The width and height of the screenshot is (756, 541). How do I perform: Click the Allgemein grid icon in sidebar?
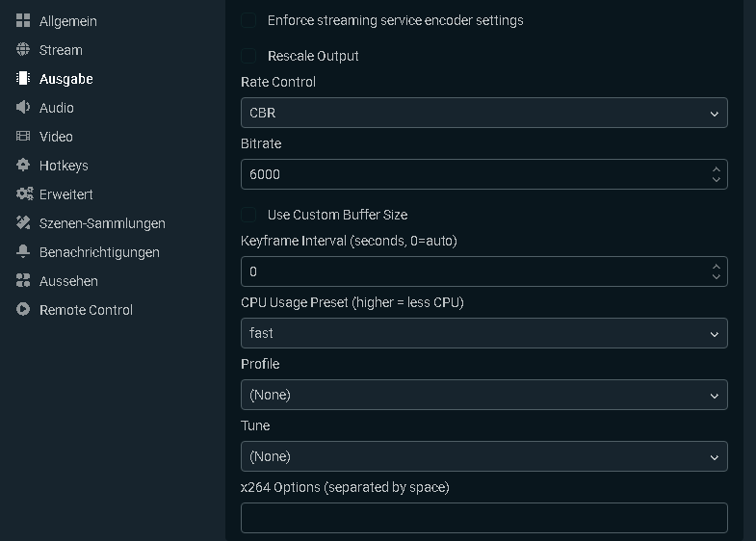point(23,21)
